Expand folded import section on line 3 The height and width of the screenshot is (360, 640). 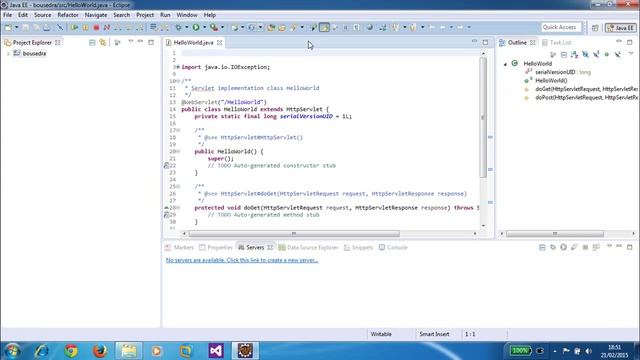click(x=178, y=67)
